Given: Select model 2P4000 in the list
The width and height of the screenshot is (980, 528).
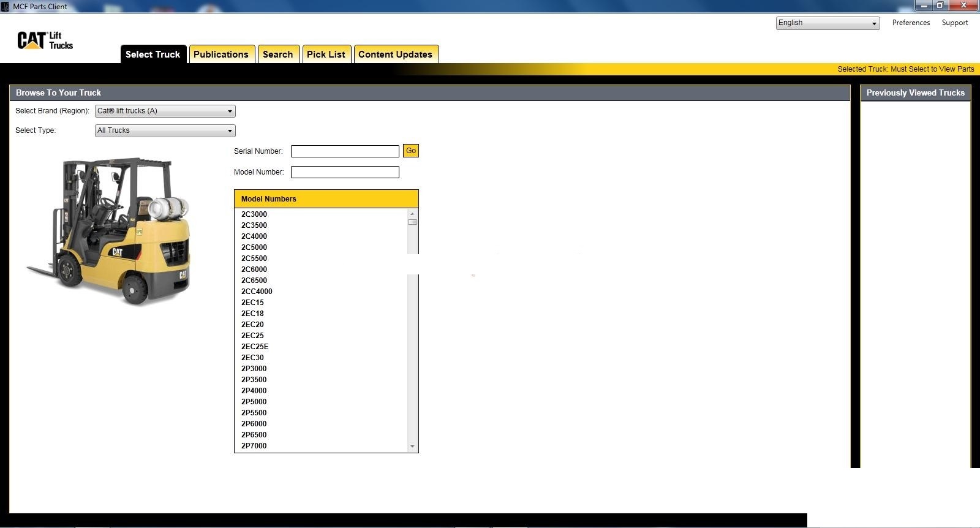Looking at the screenshot, I should tap(254, 391).
